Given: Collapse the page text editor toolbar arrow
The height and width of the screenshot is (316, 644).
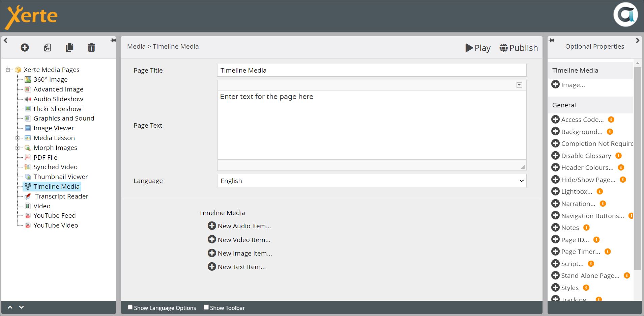Looking at the screenshot, I should pos(519,85).
